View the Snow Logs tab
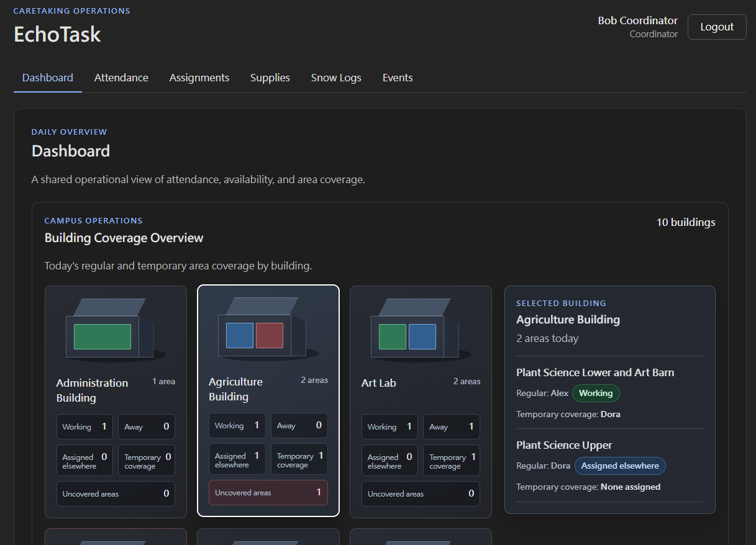756x545 pixels. click(336, 78)
